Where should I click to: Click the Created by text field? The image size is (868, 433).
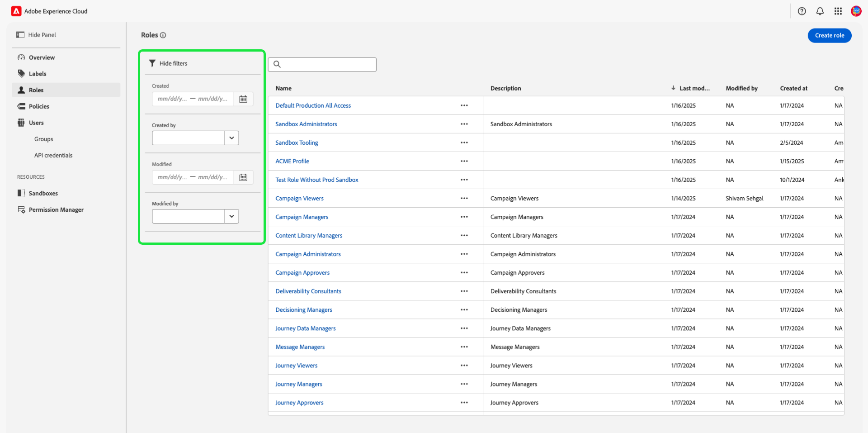coord(189,138)
